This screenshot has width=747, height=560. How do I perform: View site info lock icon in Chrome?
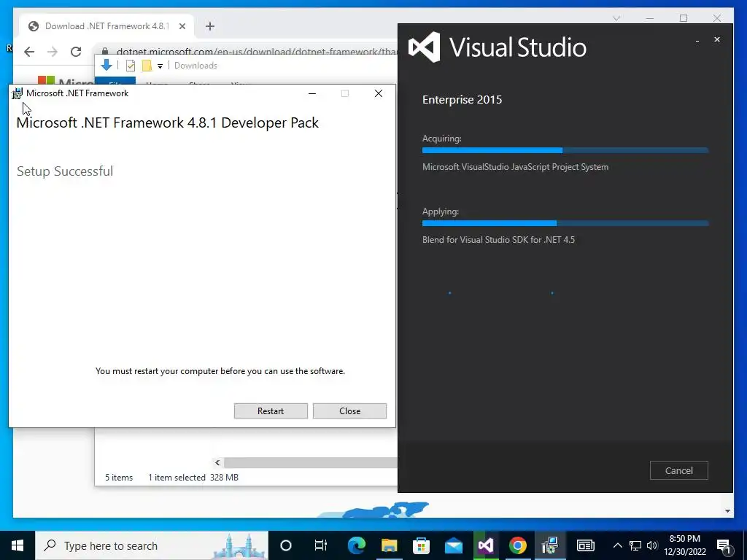[105, 52]
